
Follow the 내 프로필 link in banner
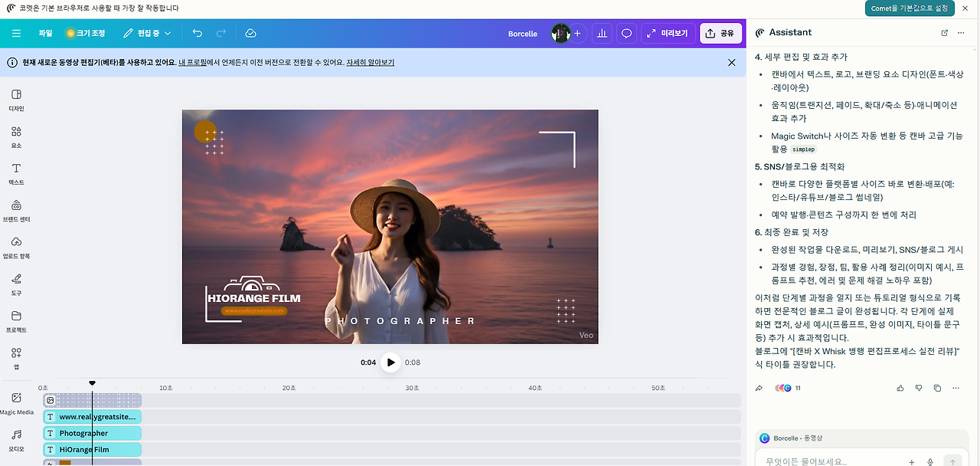tap(193, 62)
